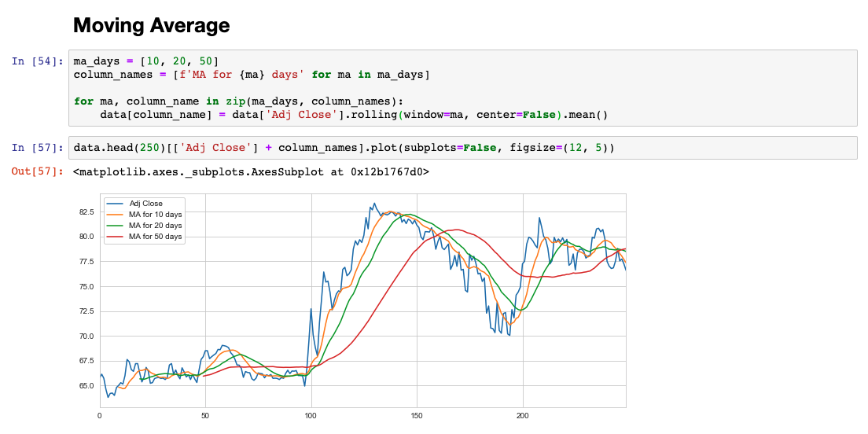Click the 75.0 y-axis label
Viewport: 868px width, 434px height.
pyautogui.click(x=86, y=286)
